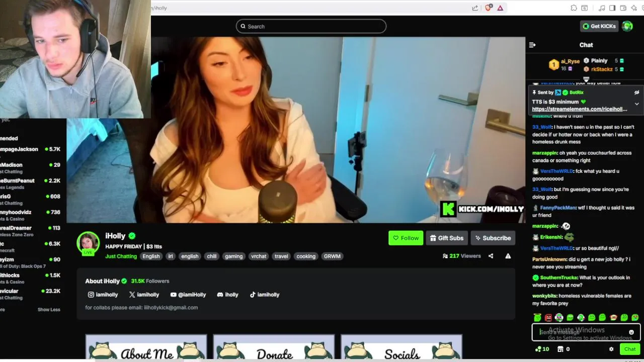Insert the red angry emote
The image size is (644, 362).
pos(548,318)
